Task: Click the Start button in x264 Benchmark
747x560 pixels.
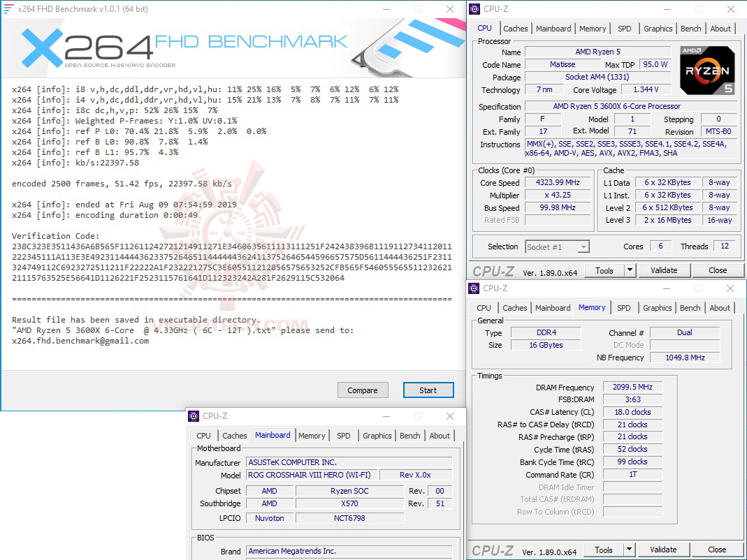Action: pos(428,390)
